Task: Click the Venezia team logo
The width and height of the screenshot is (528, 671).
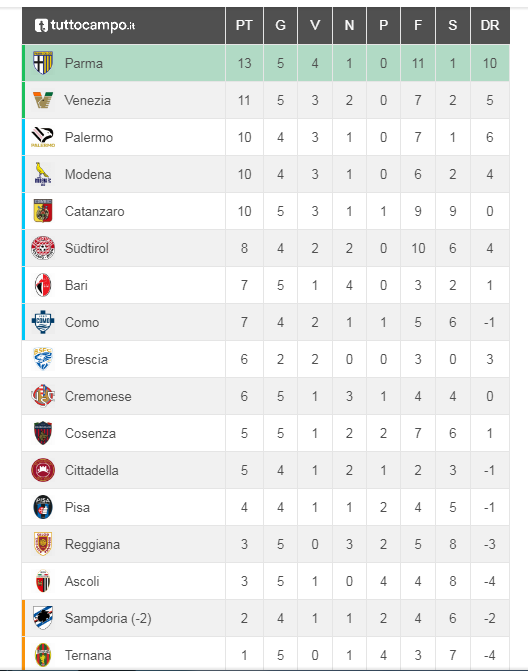Action: pyautogui.click(x=43, y=100)
